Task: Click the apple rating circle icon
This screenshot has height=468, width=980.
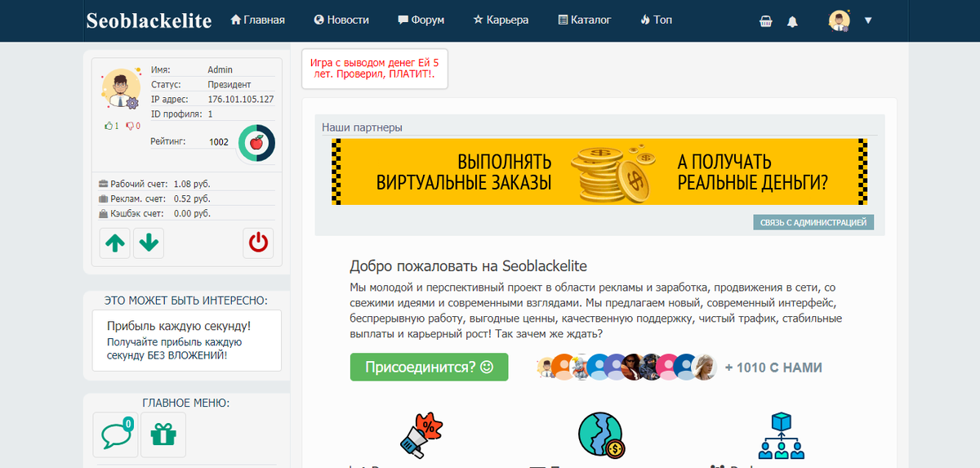Action: 256,143
